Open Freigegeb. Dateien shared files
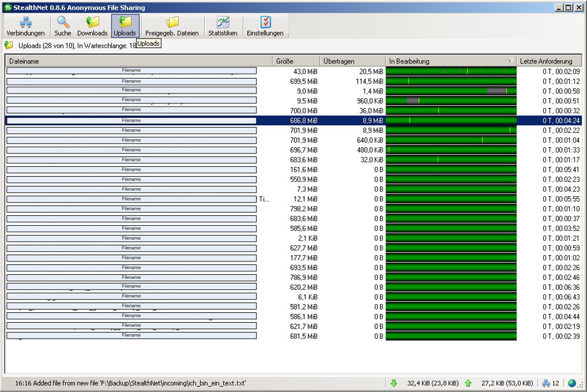Screen dimensions: 587x392 (172, 26)
